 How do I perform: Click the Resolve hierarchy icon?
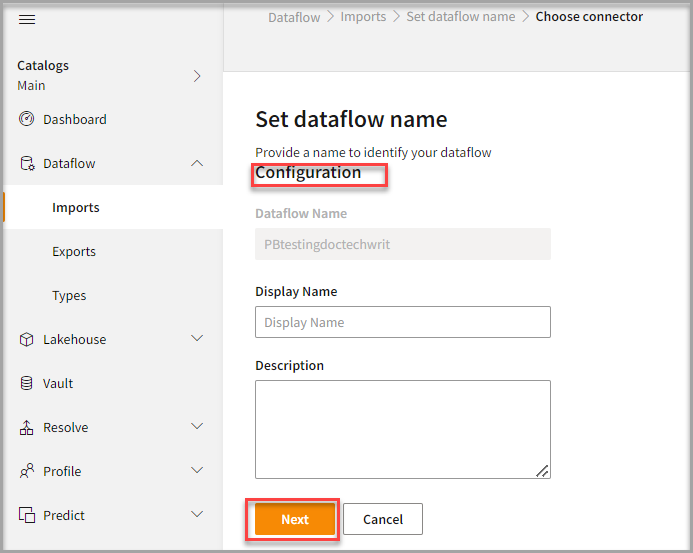pyautogui.click(x=27, y=428)
